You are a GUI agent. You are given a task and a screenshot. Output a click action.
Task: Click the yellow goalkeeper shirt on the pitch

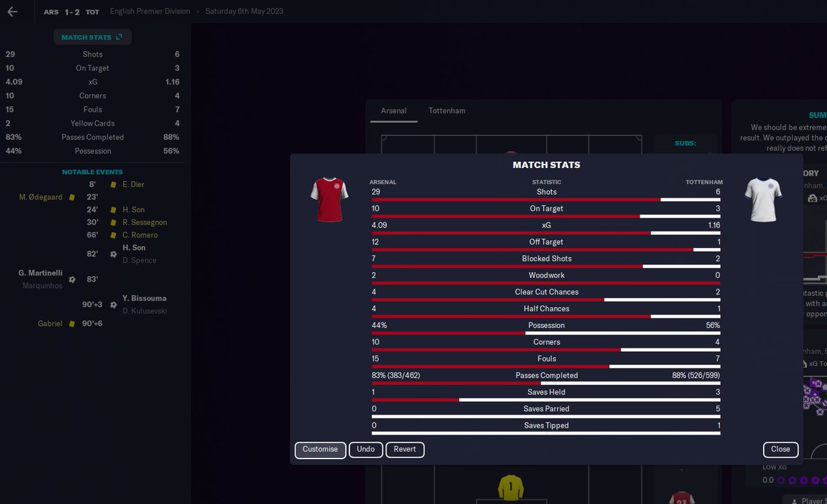point(511,487)
